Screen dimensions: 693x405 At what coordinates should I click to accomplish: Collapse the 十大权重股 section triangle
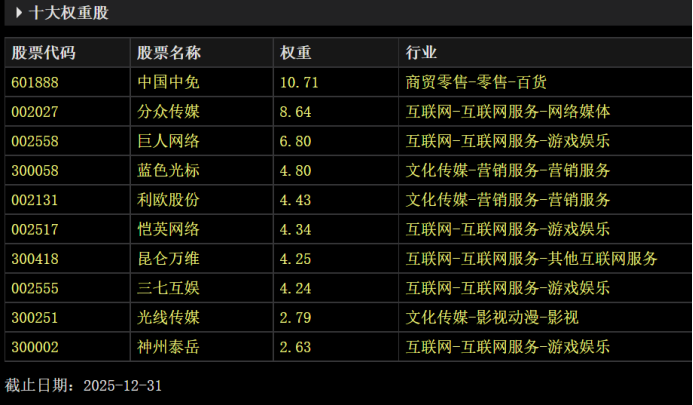tap(19, 12)
